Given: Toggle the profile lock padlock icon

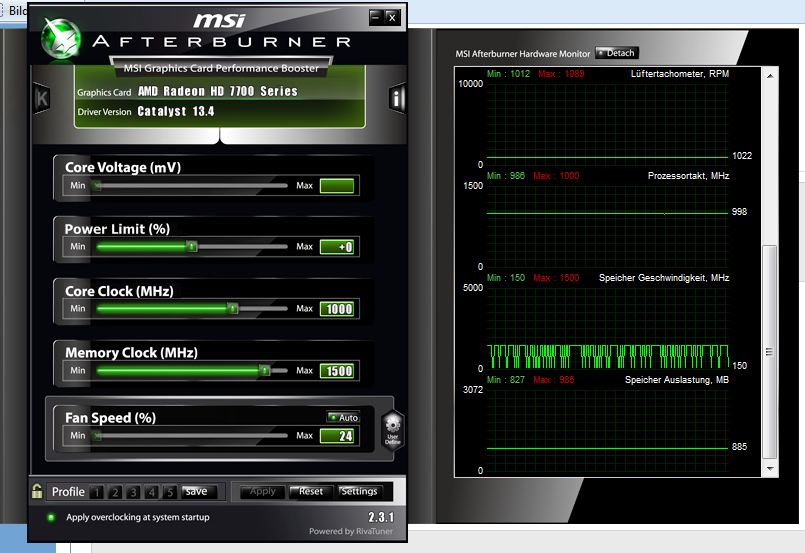Looking at the screenshot, I should 37,491.
